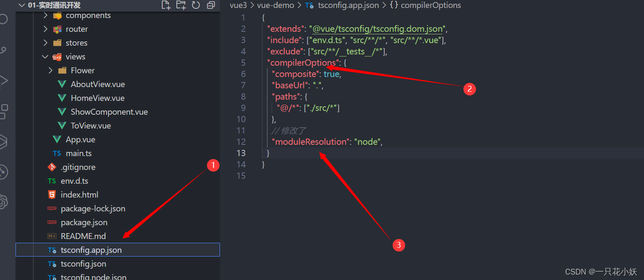Follow the @vue/tsconfig/tsconfig.dom.json link
Screen dimensions: 644x280
click(378, 29)
